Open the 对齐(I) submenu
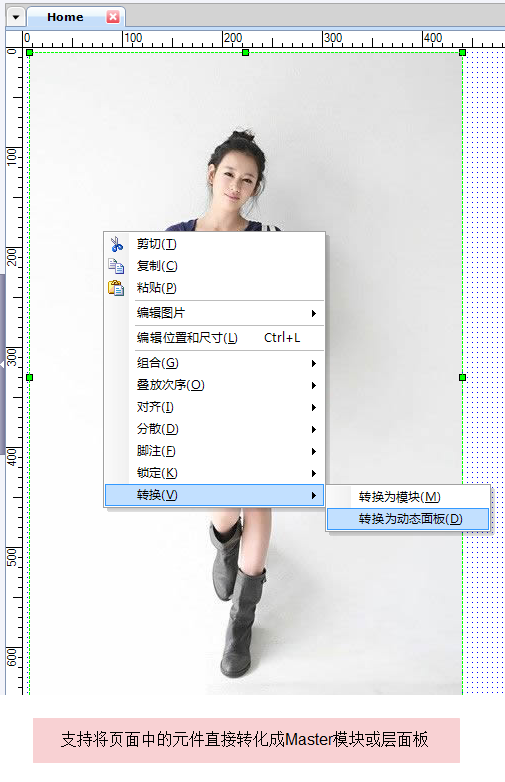 click(214, 407)
